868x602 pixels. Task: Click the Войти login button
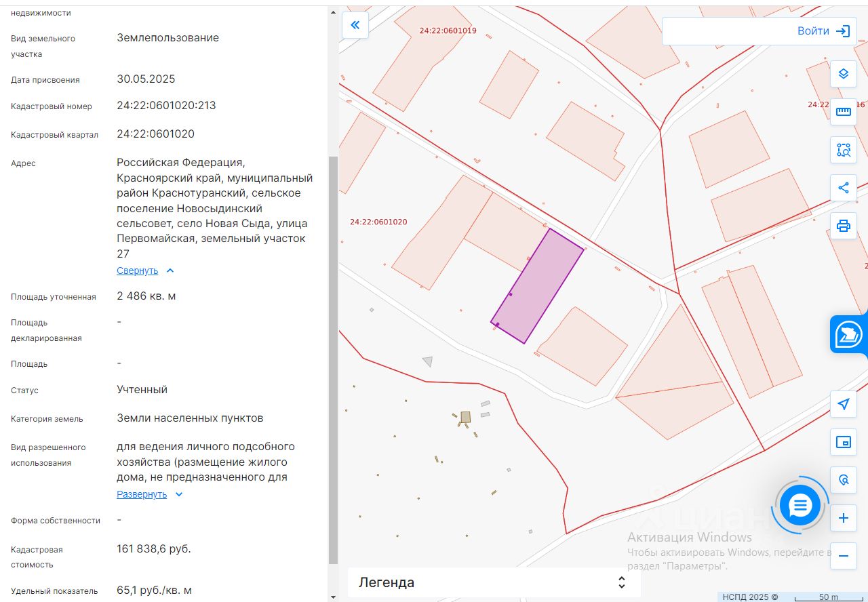[822, 31]
